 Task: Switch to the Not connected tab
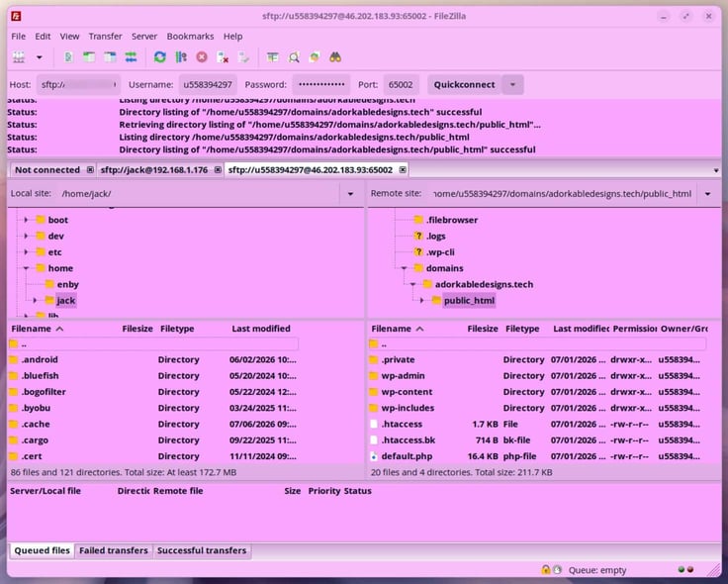click(46, 170)
